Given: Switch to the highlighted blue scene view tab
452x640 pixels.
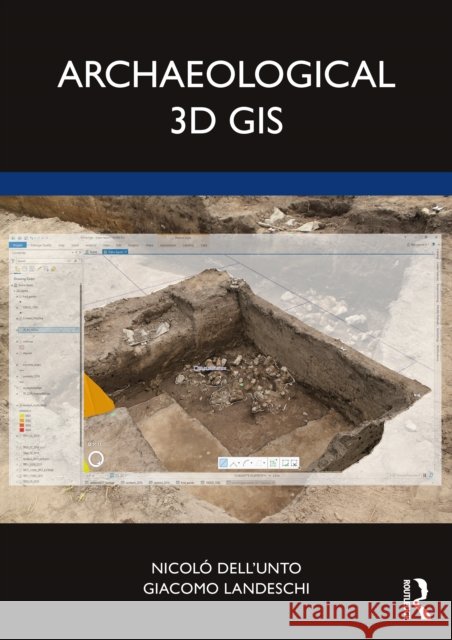Looking at the screenshot, I should [x=115, y=252].
